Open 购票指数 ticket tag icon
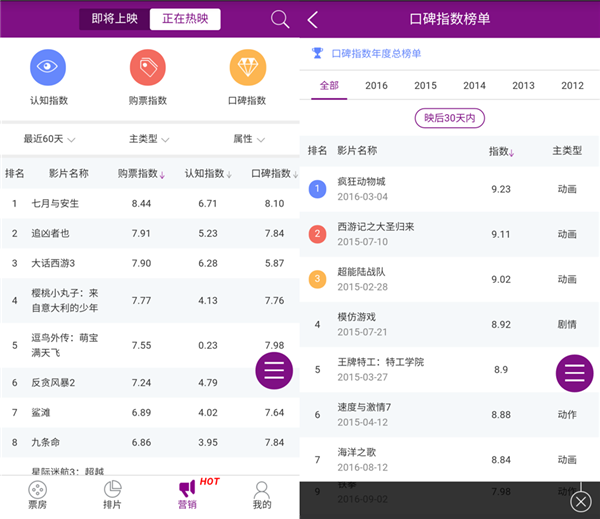 coord(148,68)
